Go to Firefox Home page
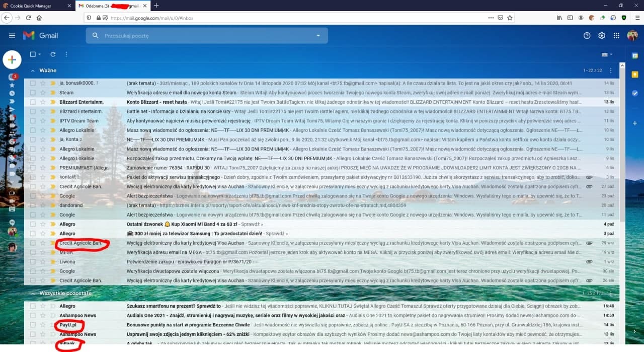Screen dimensions: 644x352 coord(39,18)
